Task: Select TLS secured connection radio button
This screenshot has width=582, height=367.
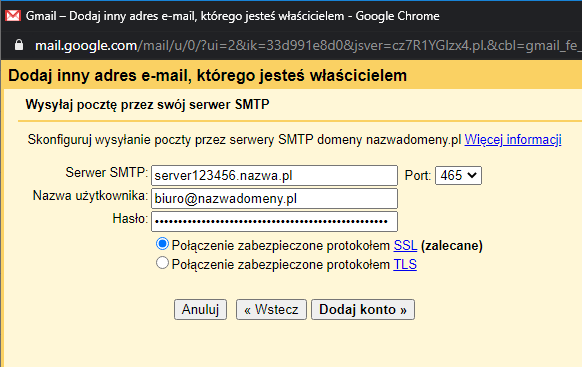Action: pos(162,263)
